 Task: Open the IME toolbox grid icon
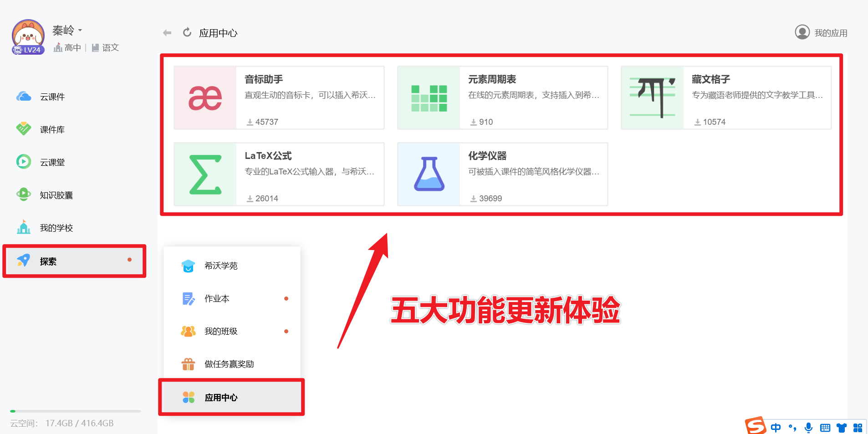tap(858, 428)
